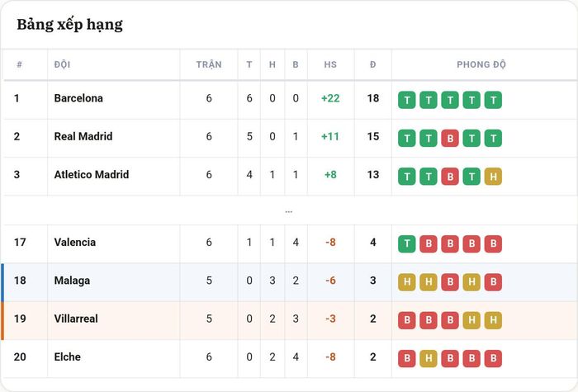Select the Elche team name
This screenshot has width=578, height=392.
click(x=68, y=357)
